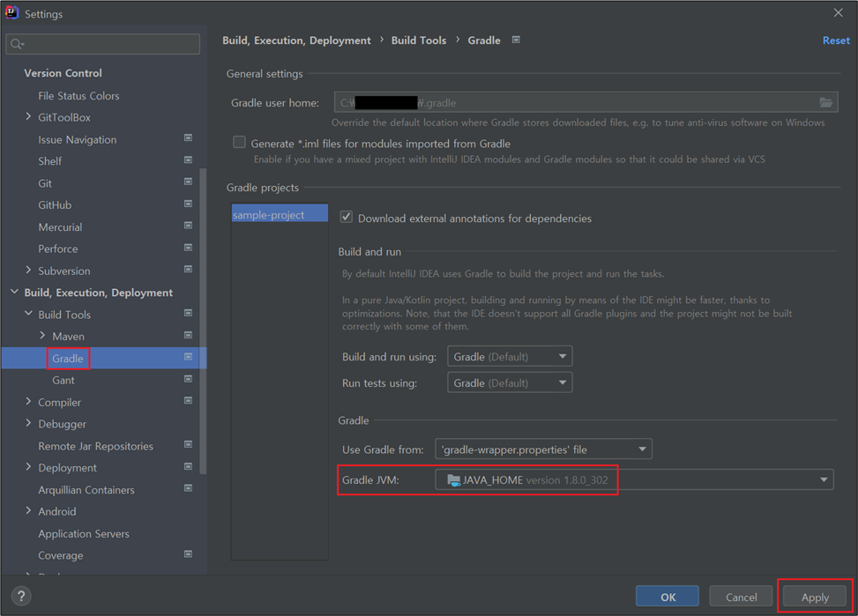858x616 pixels.
Task: Click project-level icon beside Arquillian Containers
Action: 188,488
